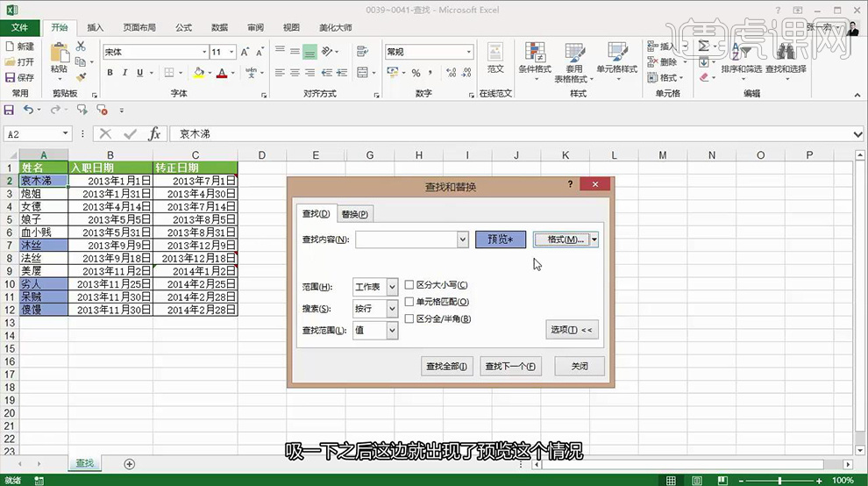
Task: Click the formula bar text 哀木涕
Action: coord(195,133)
